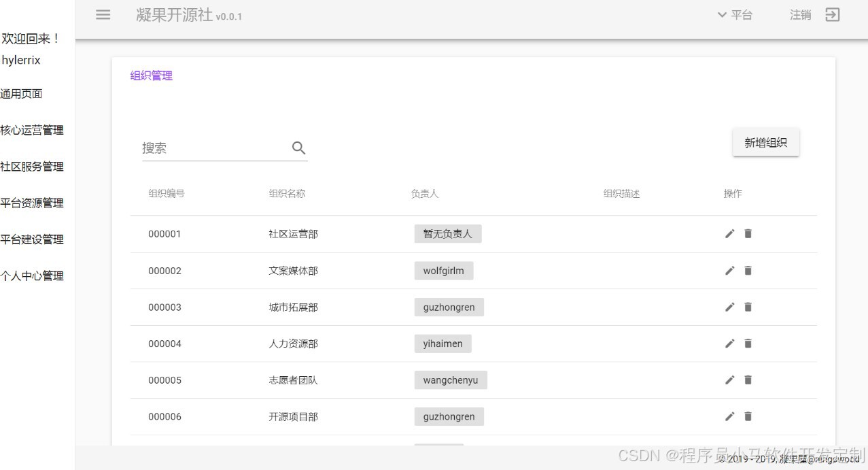Click the yihaimen responsible person chip
The width and height of the screenshot is (868, 470).
tap(442, 343)
